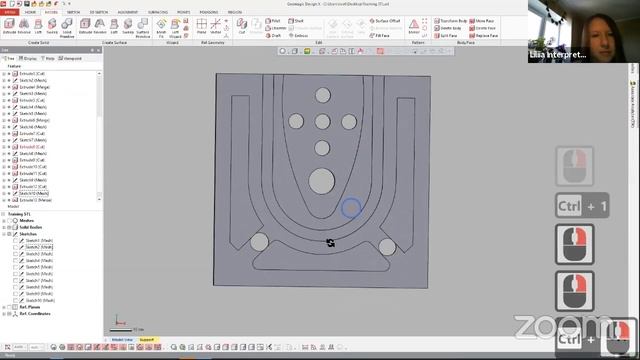Select the solid Revolve tool in Create Solid

[x=24, y=27]
